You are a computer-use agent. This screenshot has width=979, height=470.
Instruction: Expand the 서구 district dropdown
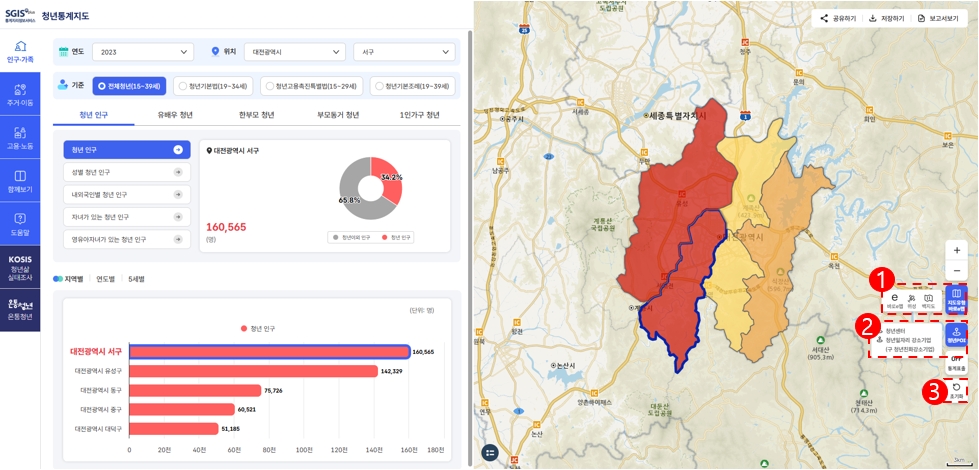[x=404, y=52]
